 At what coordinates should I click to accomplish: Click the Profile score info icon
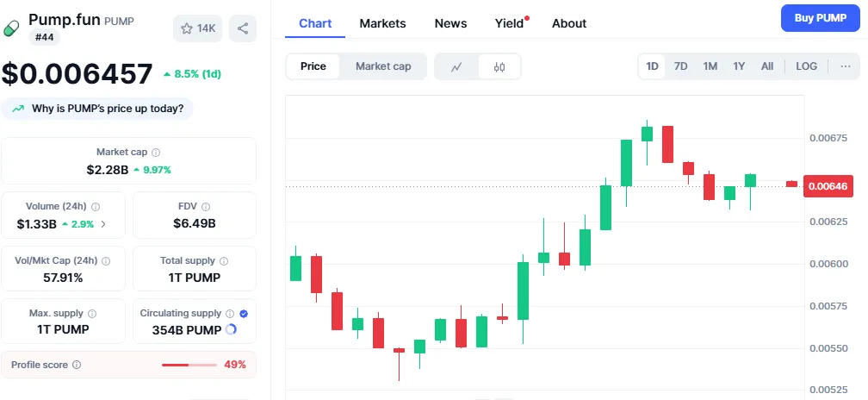77,365
